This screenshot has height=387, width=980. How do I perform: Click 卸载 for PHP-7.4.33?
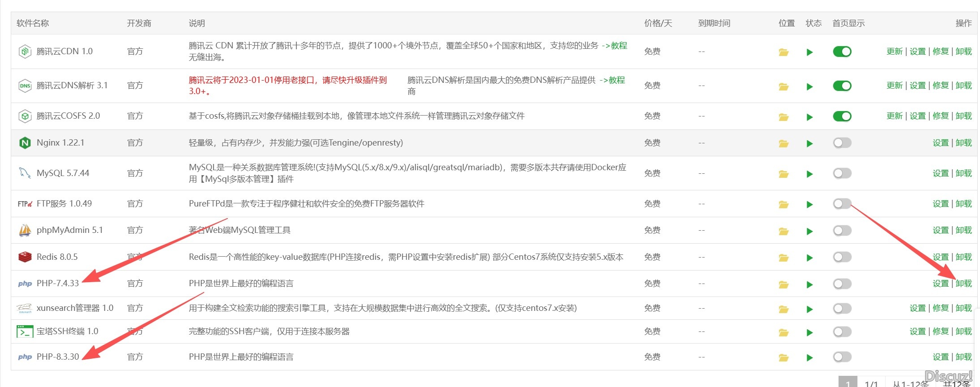[964, 284]
